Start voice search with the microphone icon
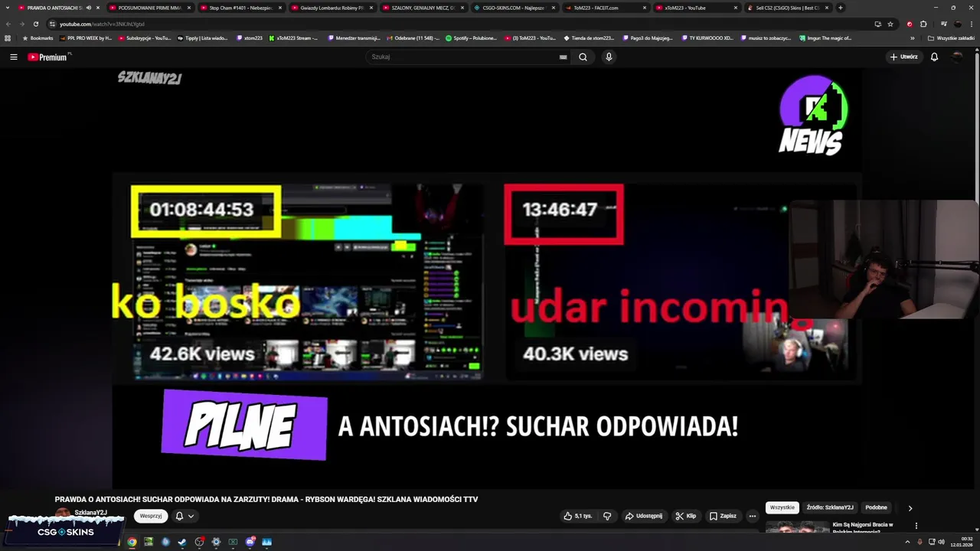 [609, 57]
